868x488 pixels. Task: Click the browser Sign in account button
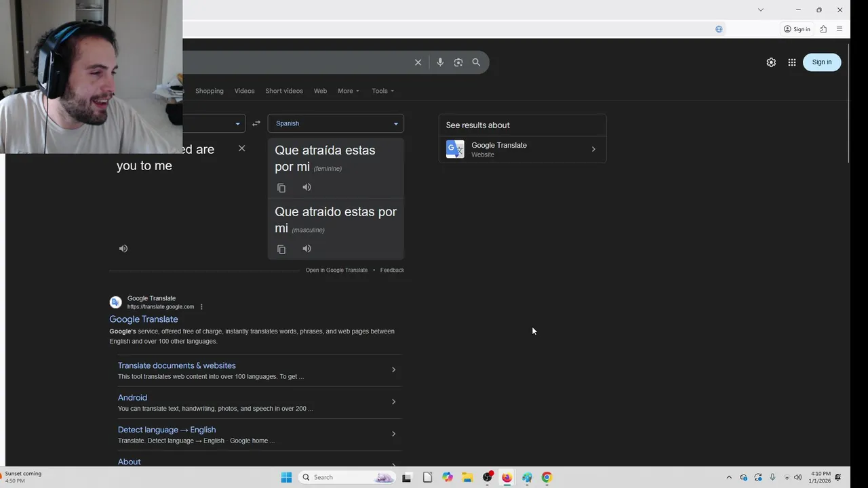point(797,29)
